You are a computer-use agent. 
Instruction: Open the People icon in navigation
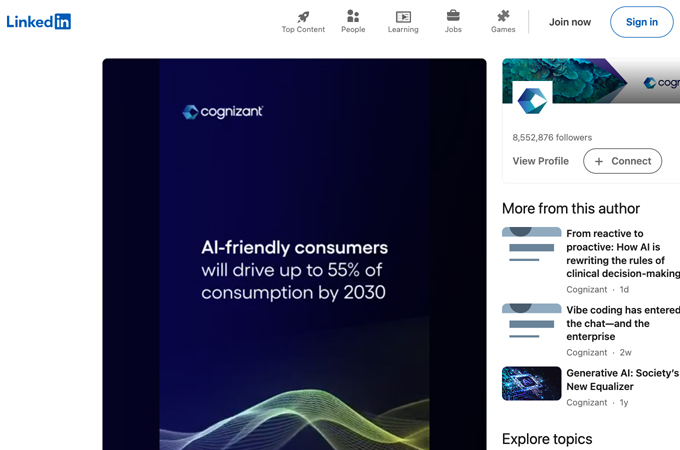click(353, 16)
